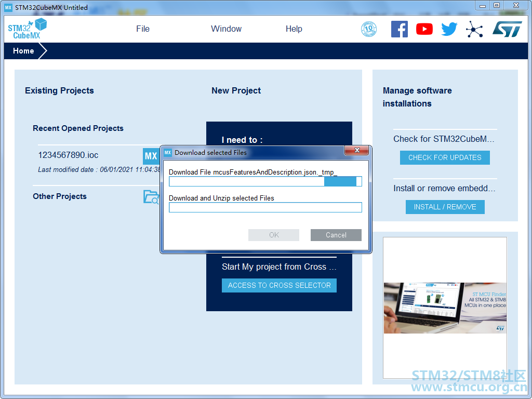
Task: Click the STM32CubeMX logo
Action: (x=27, y=29)
